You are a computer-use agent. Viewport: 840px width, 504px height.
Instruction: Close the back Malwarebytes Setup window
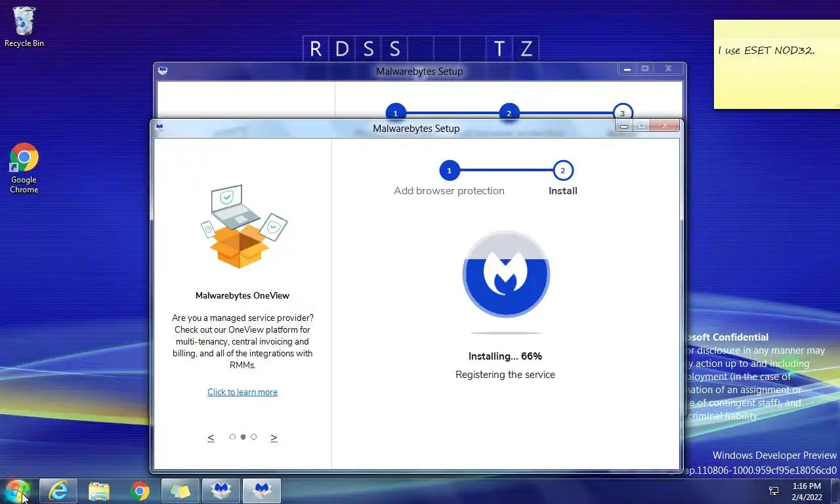[x=668, y=68]
